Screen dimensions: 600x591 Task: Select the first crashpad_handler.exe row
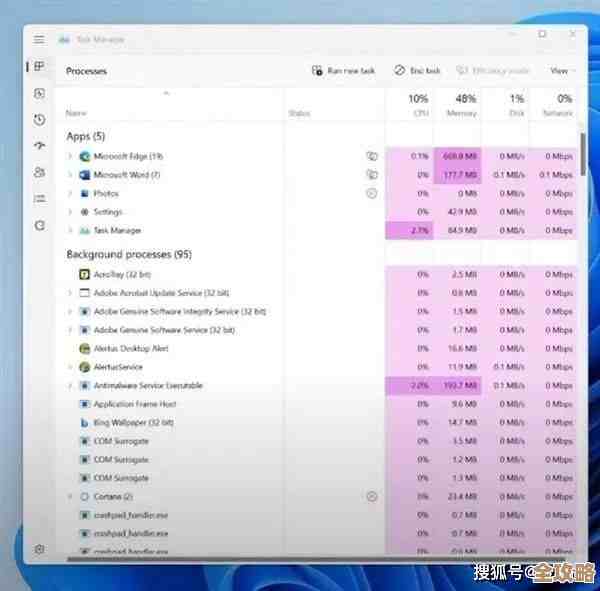click(316, 515)
